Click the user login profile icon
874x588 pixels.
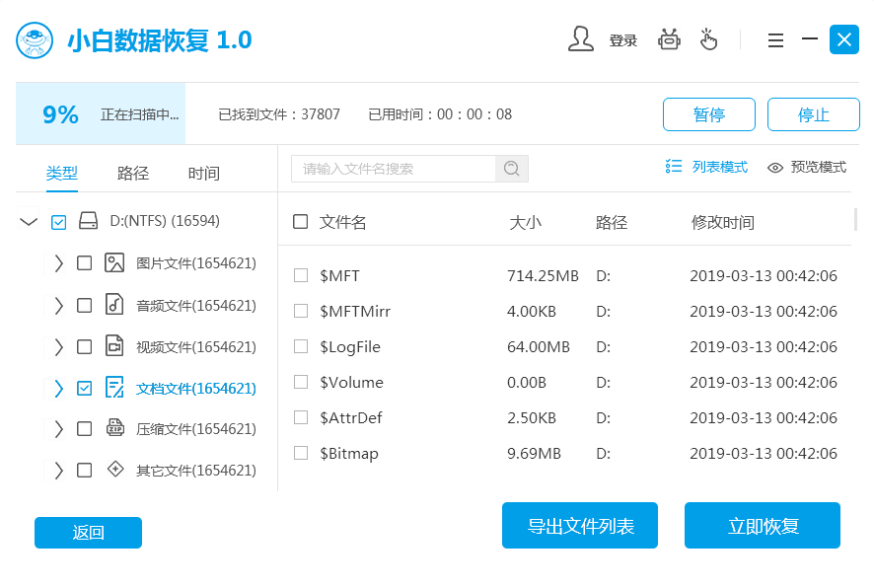[581, 39]
